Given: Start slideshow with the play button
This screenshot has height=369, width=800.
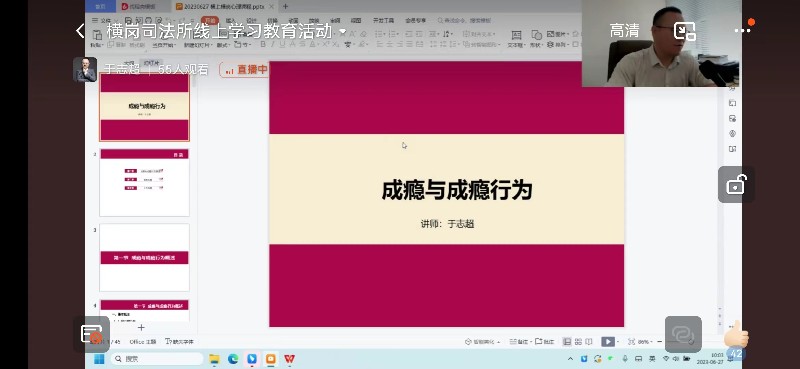Looking at the screenshot, I should [x=608, y=341].
